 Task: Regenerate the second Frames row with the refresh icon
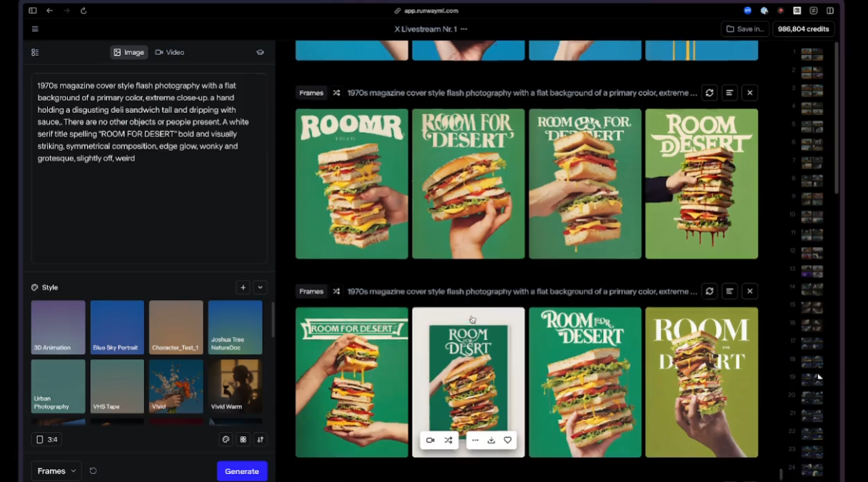710,291
